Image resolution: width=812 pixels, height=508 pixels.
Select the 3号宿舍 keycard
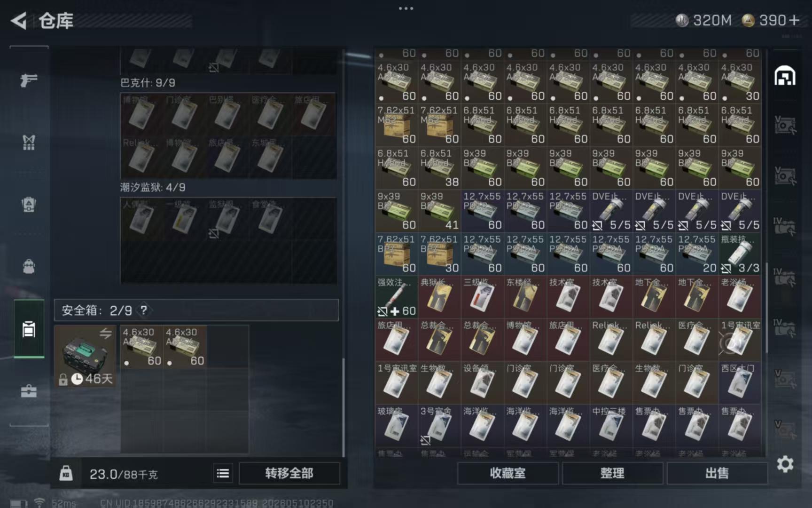[439, 426]
